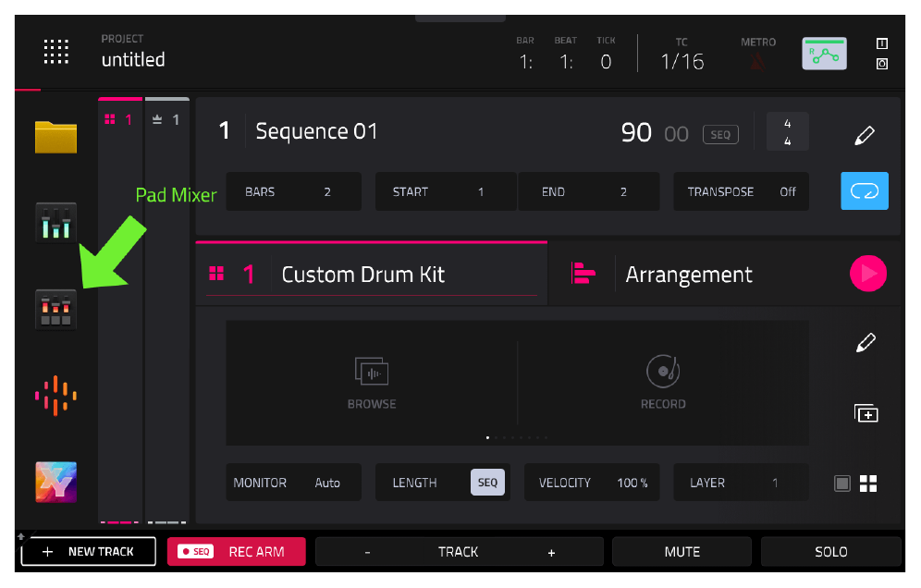Toggle REC ARM for the track

coord(236,552)
